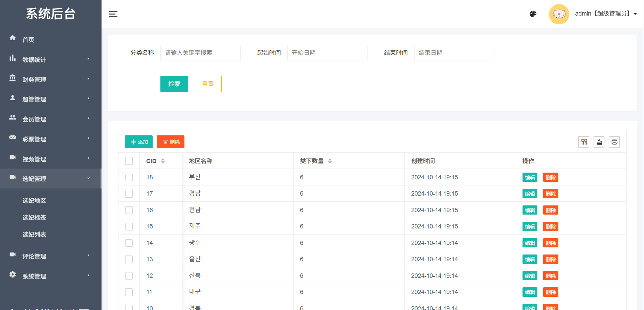Sort by CID using sort arrows
The image size is (644, 310).
163,161
